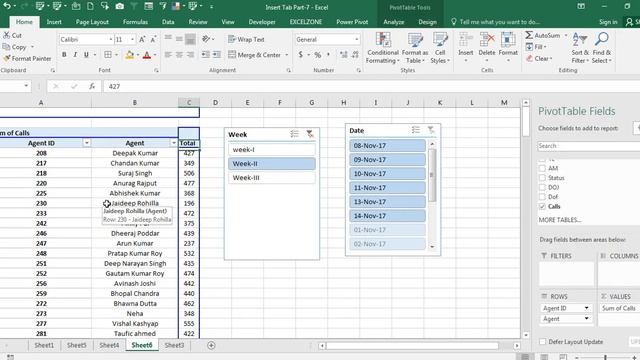This screenshot has height=360, width=640.
Task: Open the General number format dropdown
Action: (357, 40)
